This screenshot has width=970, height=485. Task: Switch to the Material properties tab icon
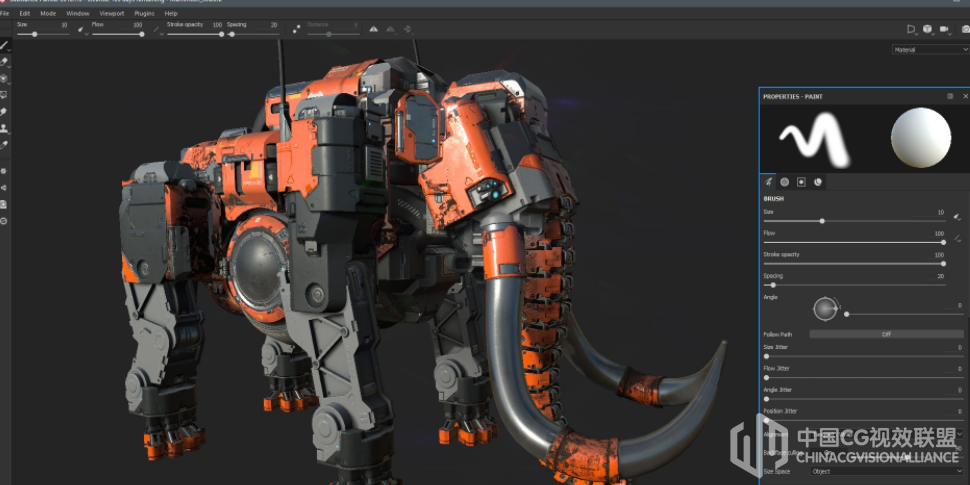point(818,182)
